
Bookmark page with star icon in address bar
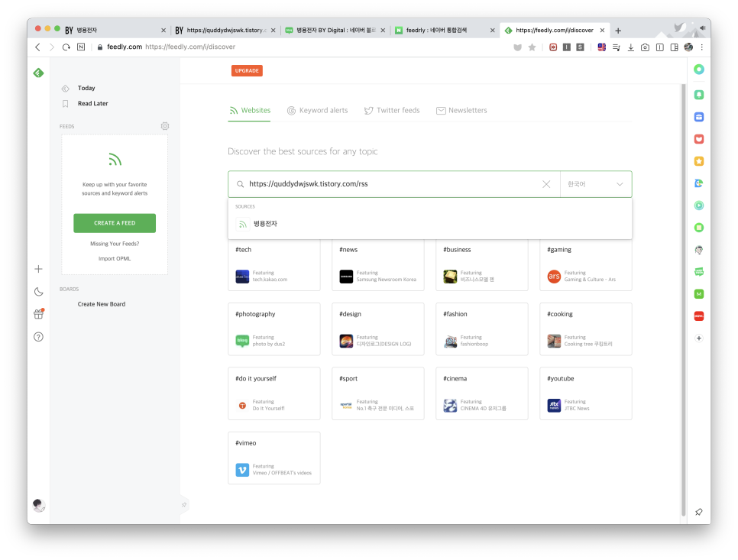pyautogui.click(x=532, y=47)
